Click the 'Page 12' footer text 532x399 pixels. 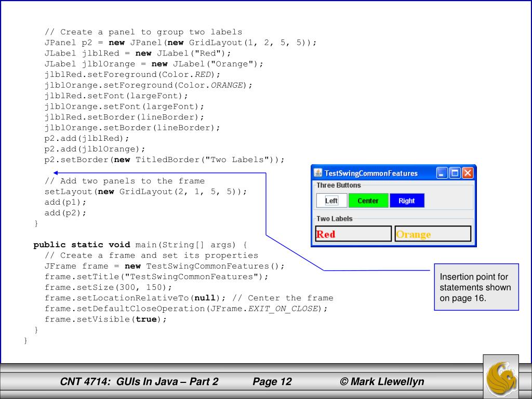click(x=272, y=381)
